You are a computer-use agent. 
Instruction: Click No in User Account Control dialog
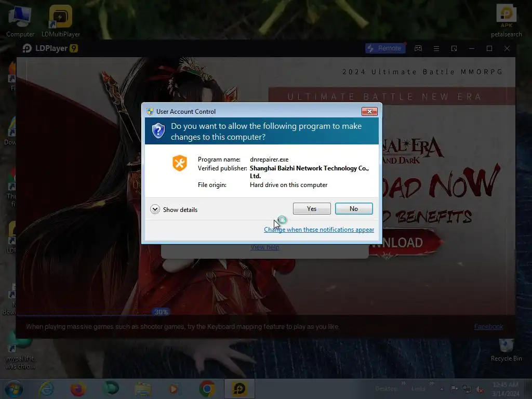click(353, 209)
